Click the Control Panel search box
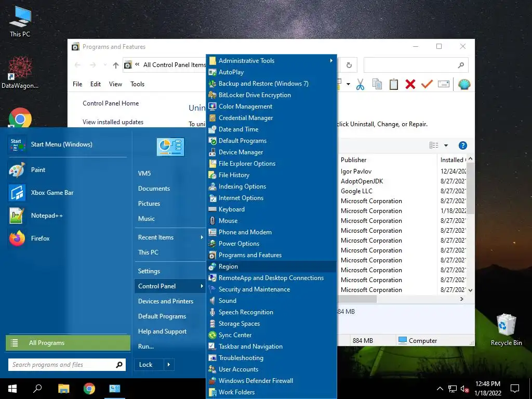The height and width of the screenshot is (399, 532). click(x=416, y=65)
